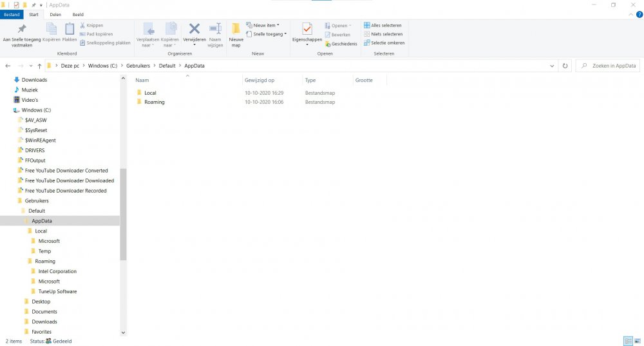Pin with Aan Snelle toegang vastmaken

22,30
